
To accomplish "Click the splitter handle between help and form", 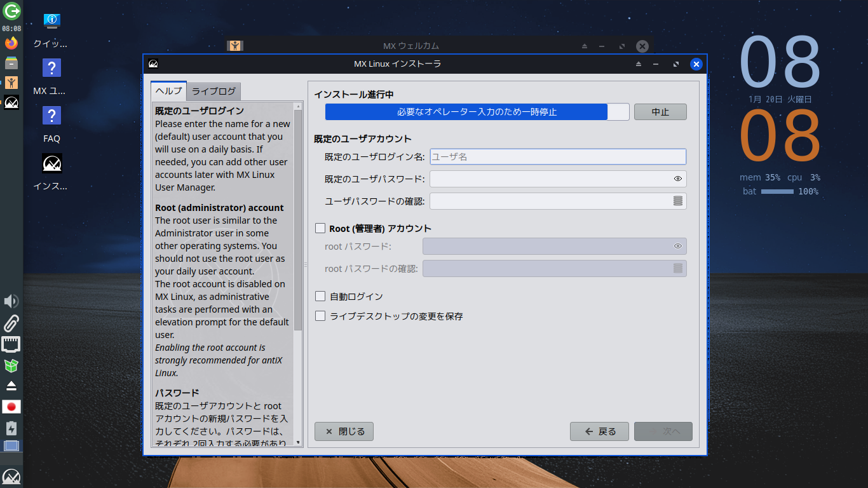I will (305, 264).
